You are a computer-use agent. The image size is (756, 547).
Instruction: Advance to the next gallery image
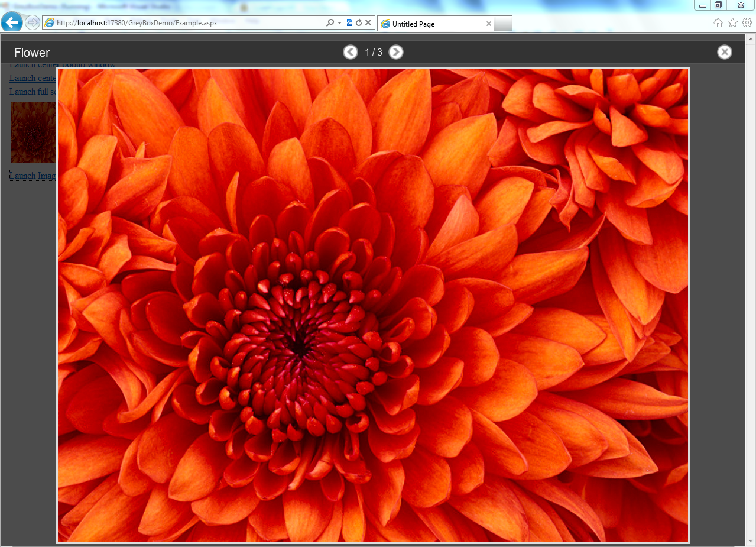coord(396,52)
